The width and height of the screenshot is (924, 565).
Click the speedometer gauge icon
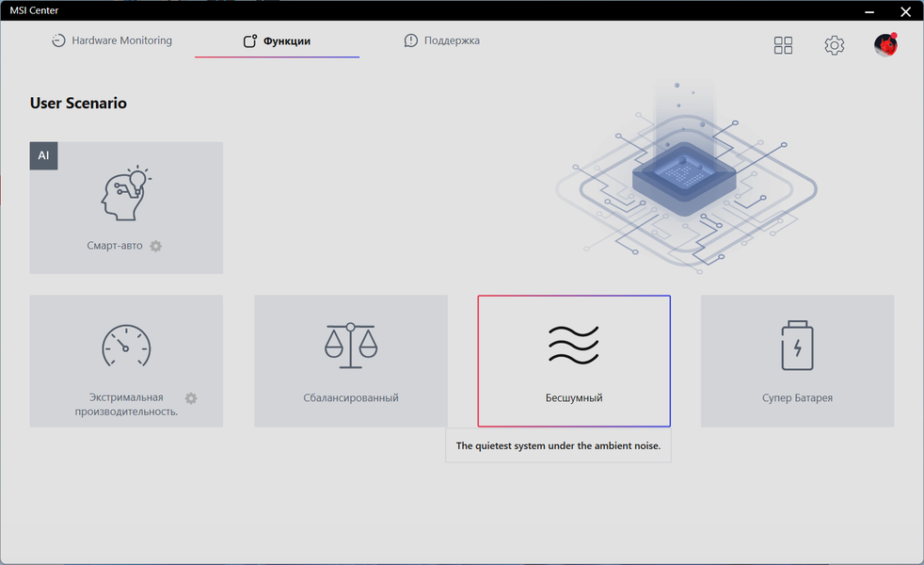tap(126, 347)
